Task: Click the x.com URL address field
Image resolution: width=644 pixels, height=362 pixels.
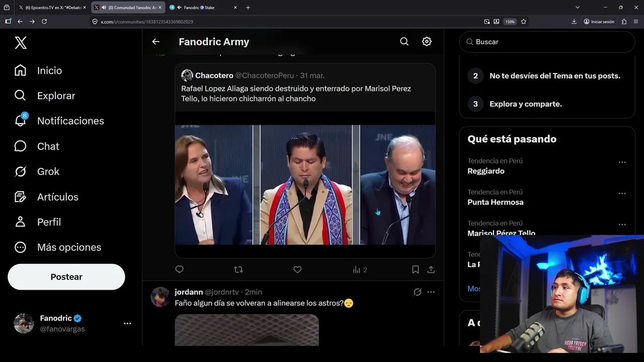Action: pyautogui.click(x=287, y=22)
